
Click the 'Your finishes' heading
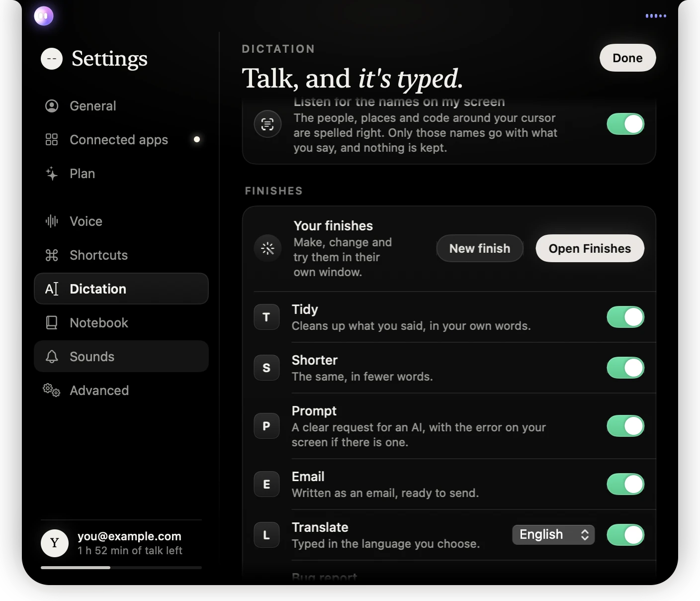[333, 226]
